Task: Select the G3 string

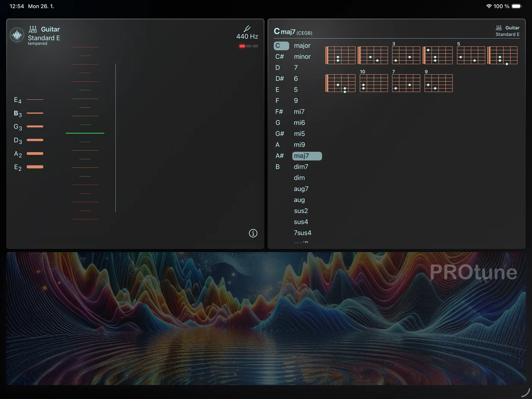Action: (x=28, y=127)
